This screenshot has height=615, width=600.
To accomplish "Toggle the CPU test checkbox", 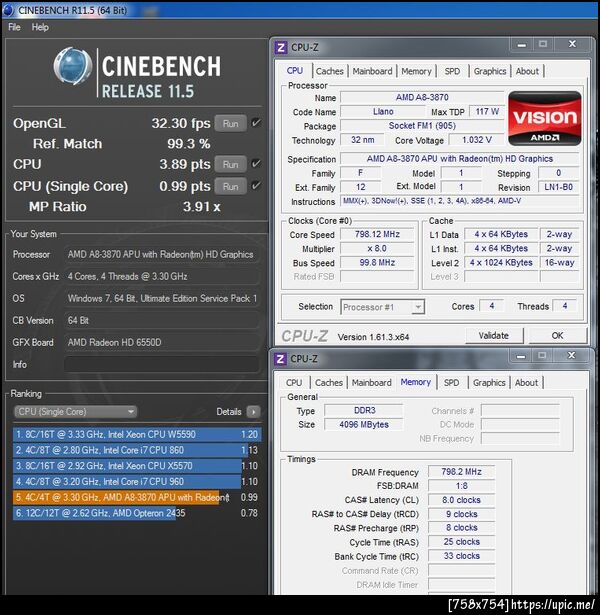I will pyautogui.click(x=256, y=164).
